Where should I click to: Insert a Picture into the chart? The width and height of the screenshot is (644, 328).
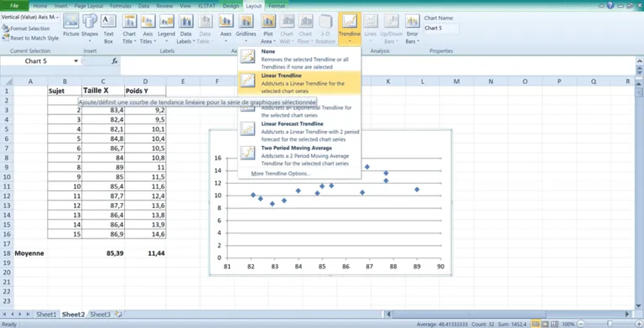71,26
